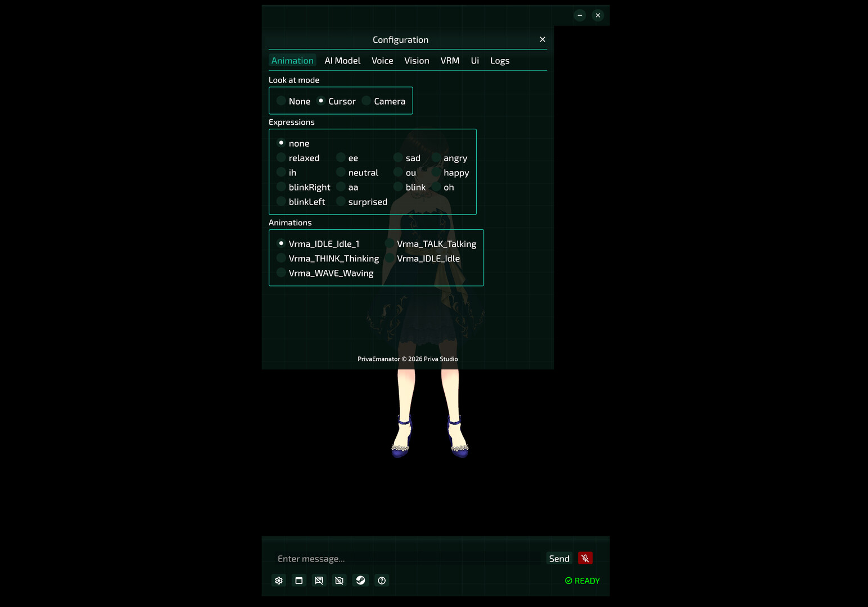Close the Configuration panel with its X

(542, 39)
